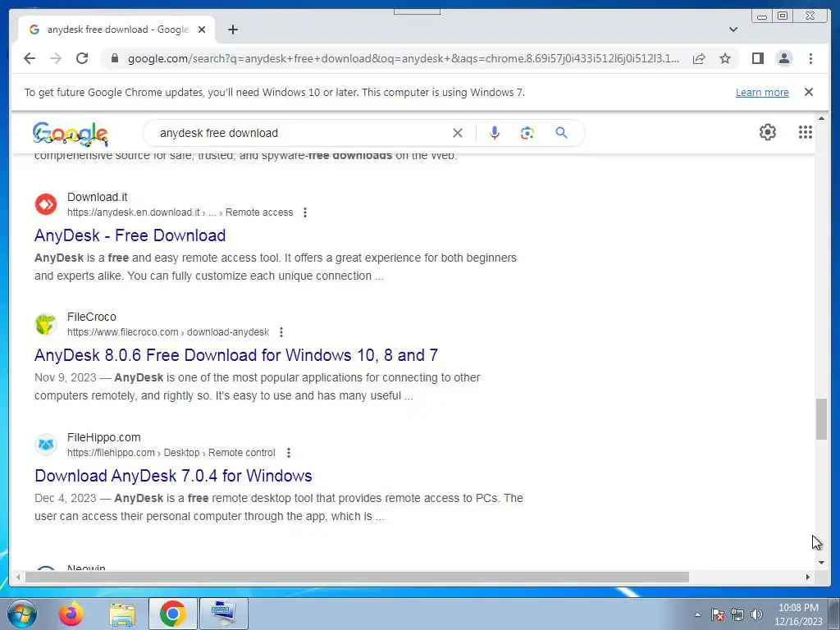840x630 pixels.
Task: Click the horizontal scroll right arrow
Action: point(808,577)
